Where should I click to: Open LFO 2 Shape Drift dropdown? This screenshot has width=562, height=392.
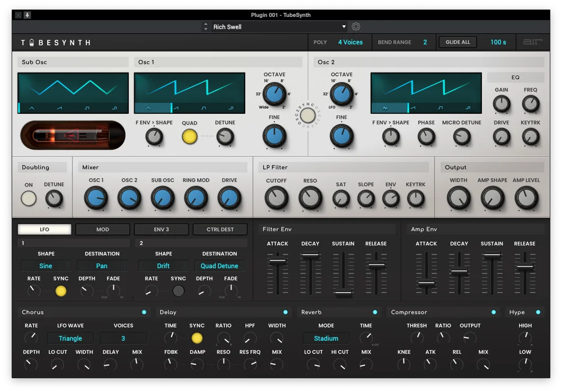pos(163,266)
